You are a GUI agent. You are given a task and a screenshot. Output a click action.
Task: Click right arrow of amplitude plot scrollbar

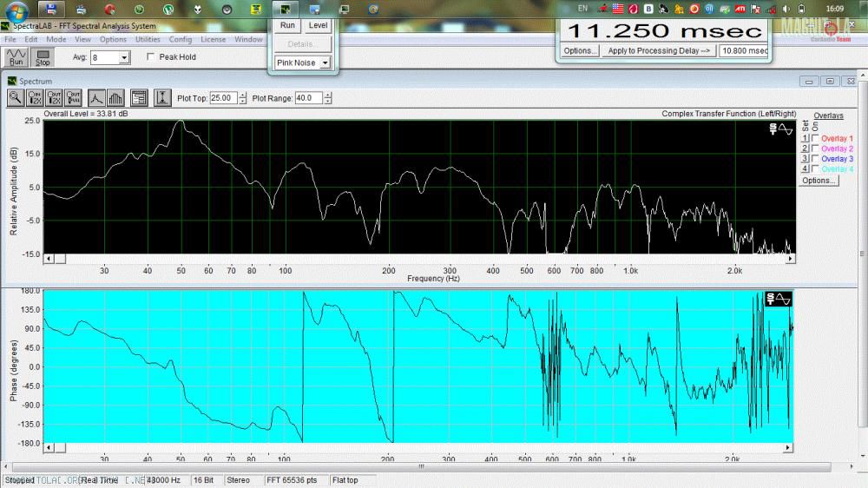tap(791, 259)
